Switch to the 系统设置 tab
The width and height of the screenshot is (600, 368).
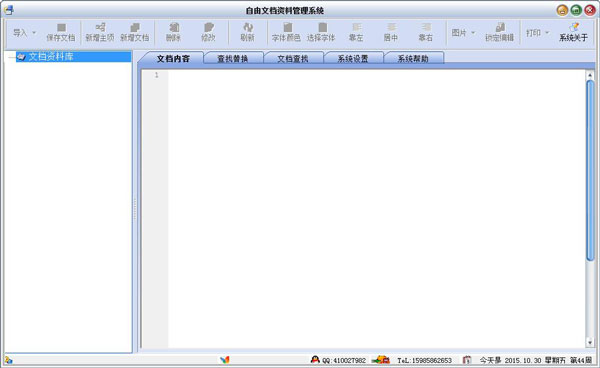353,59
